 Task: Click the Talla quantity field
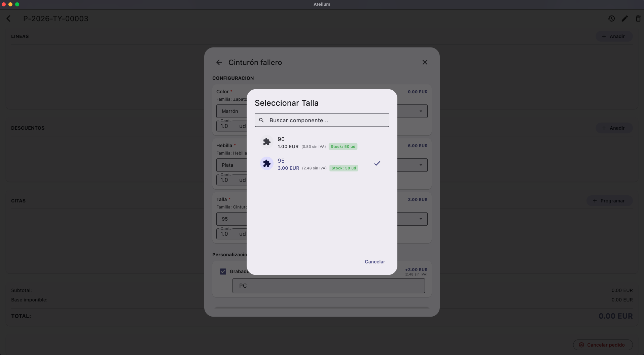click(x=231, y=234)
